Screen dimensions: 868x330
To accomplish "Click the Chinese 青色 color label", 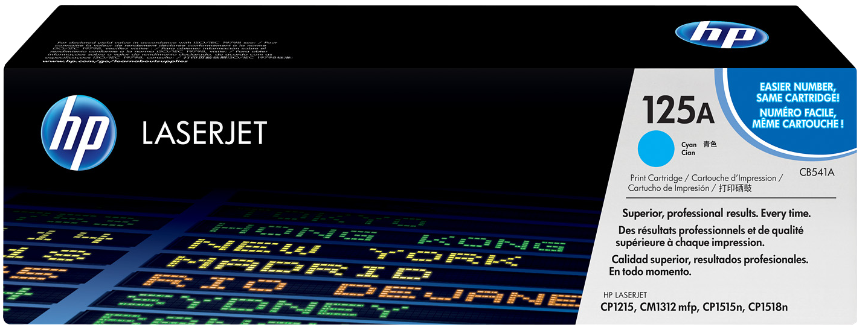I will click(710, 145).
